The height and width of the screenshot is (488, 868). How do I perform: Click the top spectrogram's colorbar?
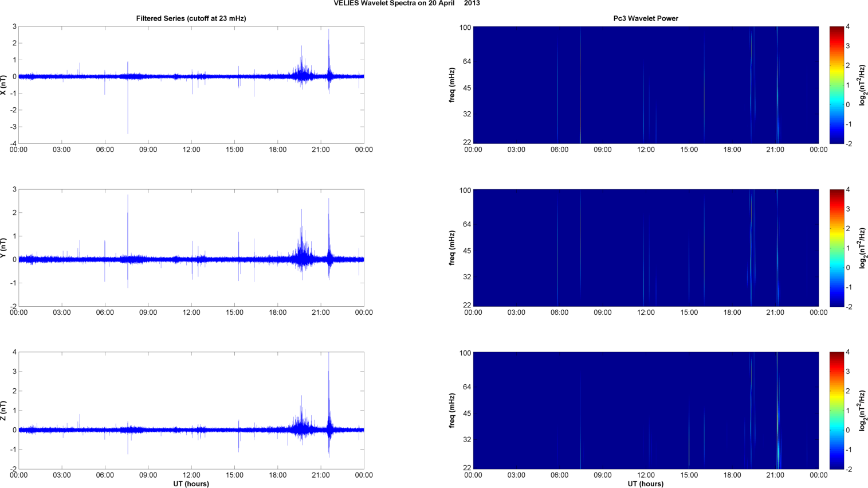coord(836,85)
